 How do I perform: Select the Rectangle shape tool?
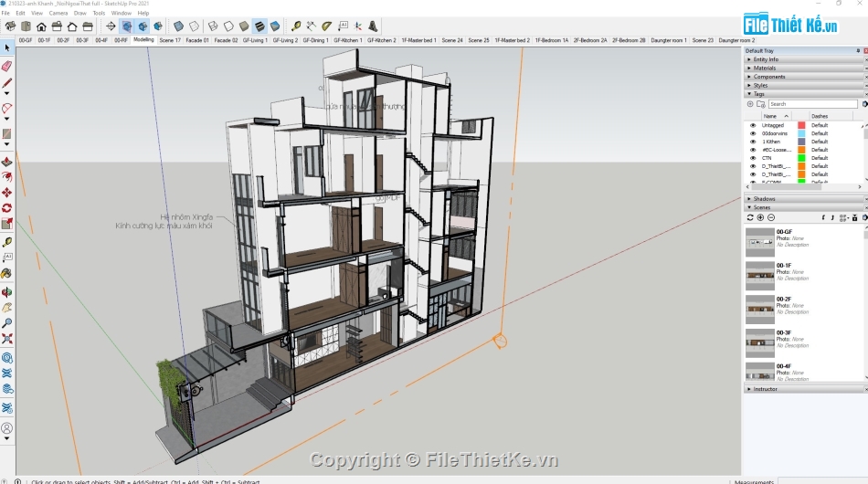(x=6, y=134)
